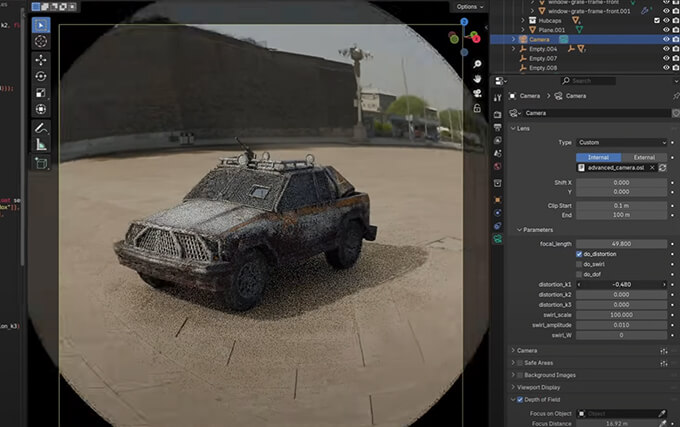Open the properties editor type dropdown
Image resolution: width=680 pixels, height=427 pixels.
click(x=500, y=81)
